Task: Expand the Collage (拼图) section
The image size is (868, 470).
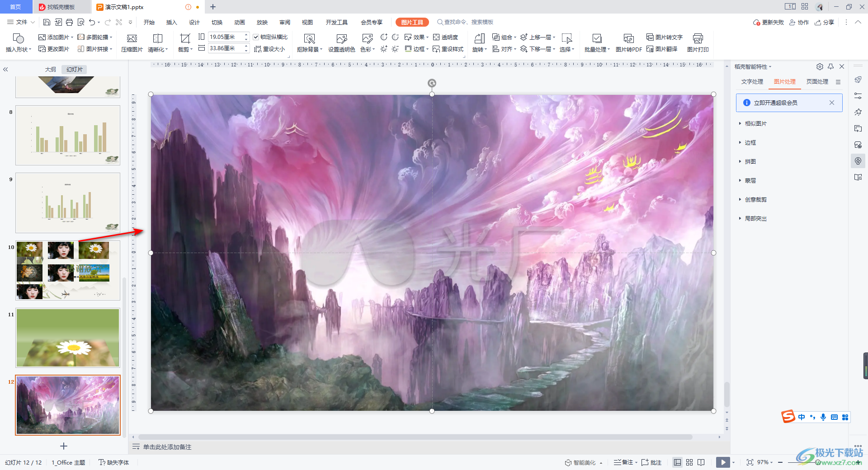Action: point(748,161)
